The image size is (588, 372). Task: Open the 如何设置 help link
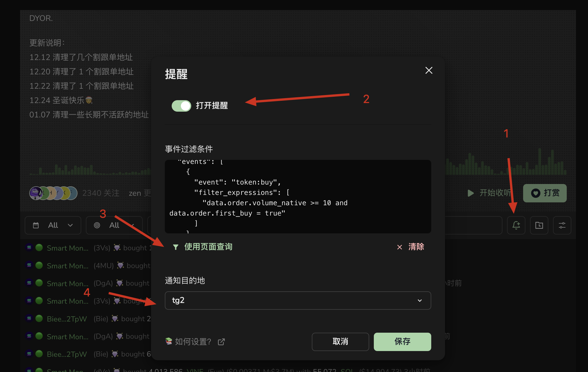point(193,342)
